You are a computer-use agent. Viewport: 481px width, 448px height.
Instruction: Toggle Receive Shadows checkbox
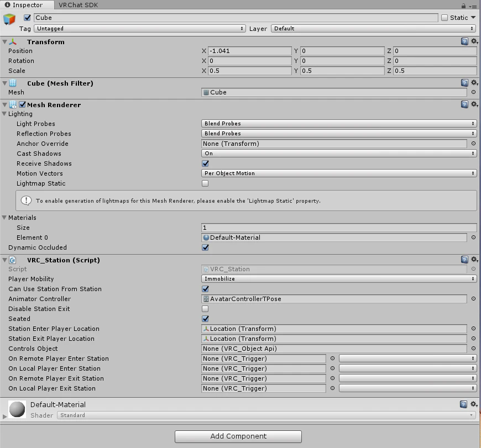coord(205,164)
